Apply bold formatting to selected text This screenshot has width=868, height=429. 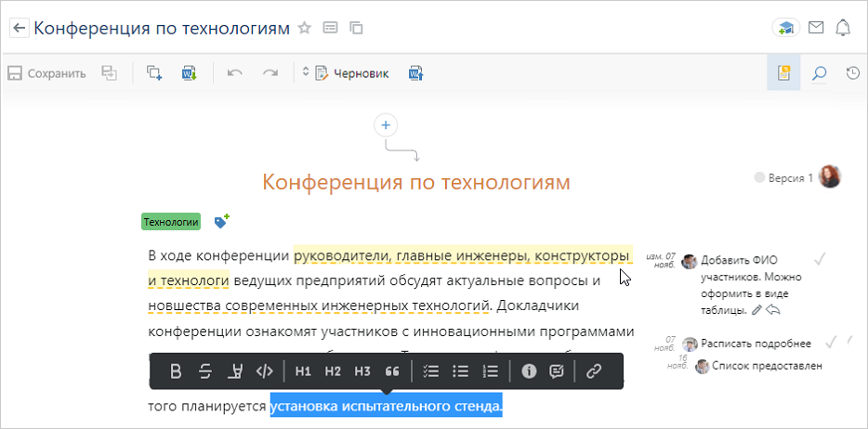pos(176,371)
